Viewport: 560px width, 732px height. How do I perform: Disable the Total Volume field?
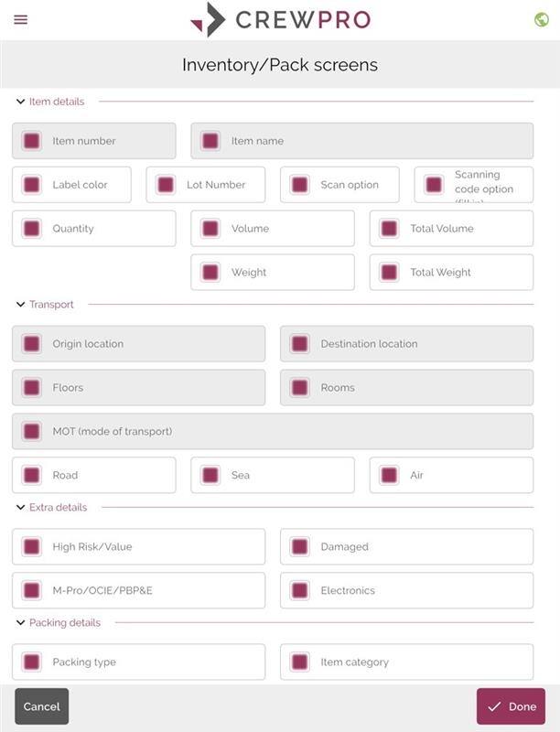pos(390,229)
